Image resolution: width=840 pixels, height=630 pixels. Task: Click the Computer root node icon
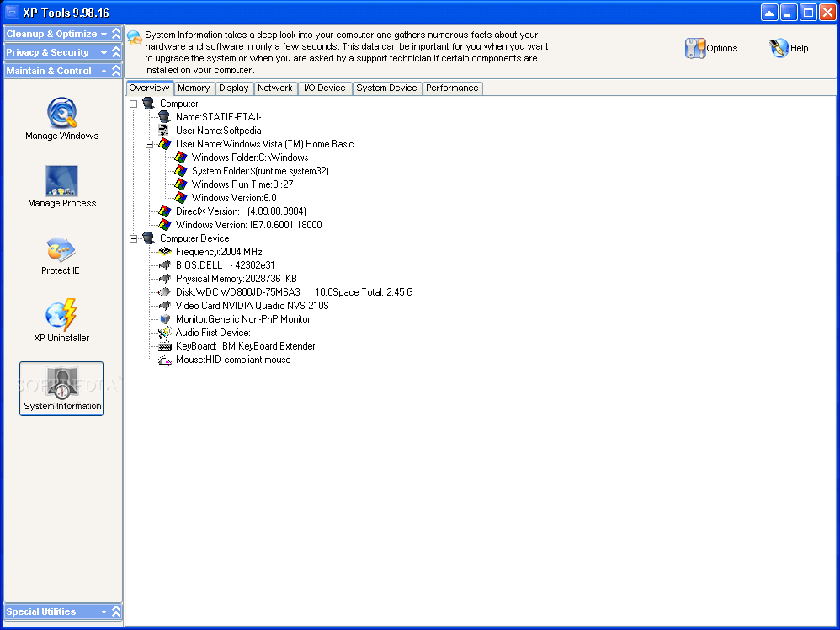click(148, 104)
